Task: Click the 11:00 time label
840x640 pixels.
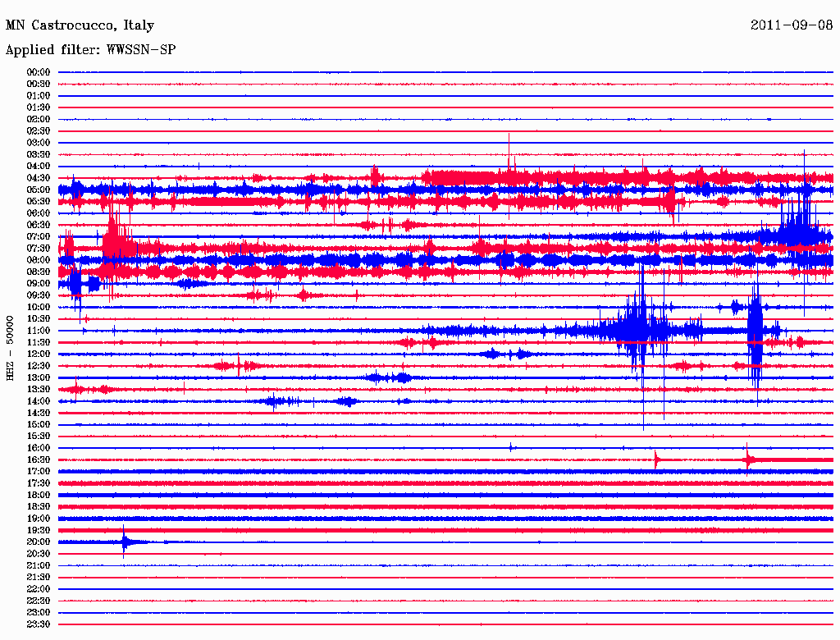Action: [x=38, y=331]
